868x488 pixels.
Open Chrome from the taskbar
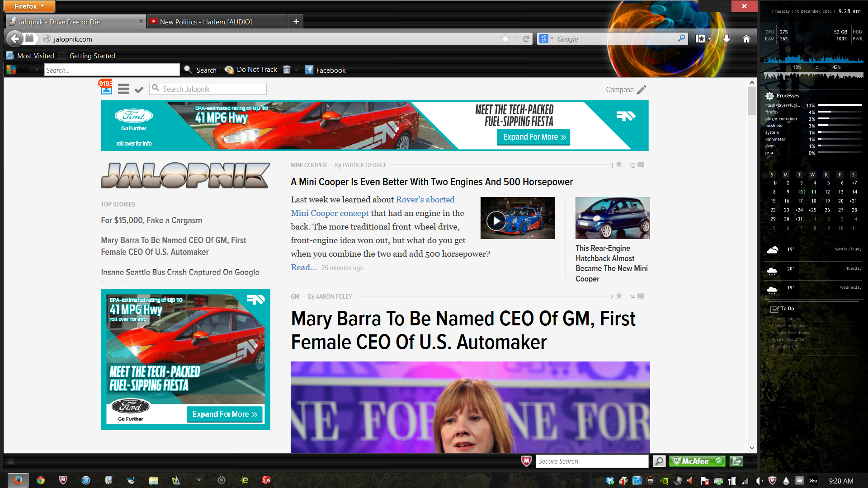click(41, 480)
